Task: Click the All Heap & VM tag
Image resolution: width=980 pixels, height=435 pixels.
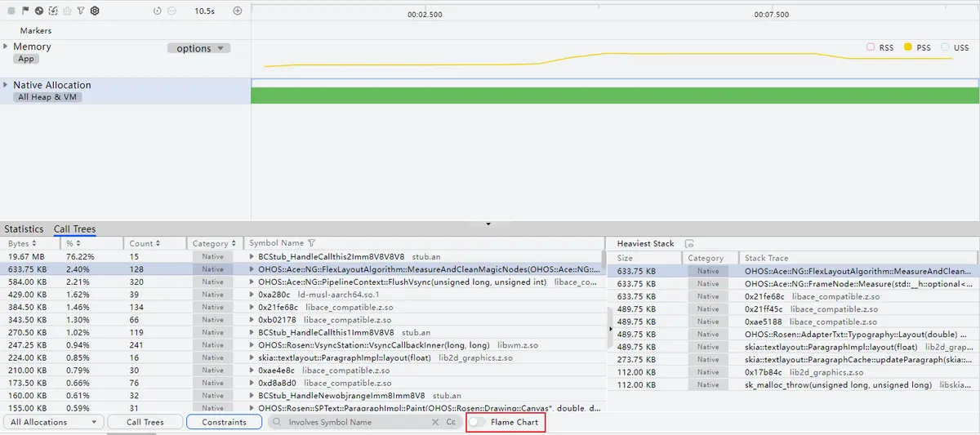Action: pyautogui.click(x=48, y=97)
